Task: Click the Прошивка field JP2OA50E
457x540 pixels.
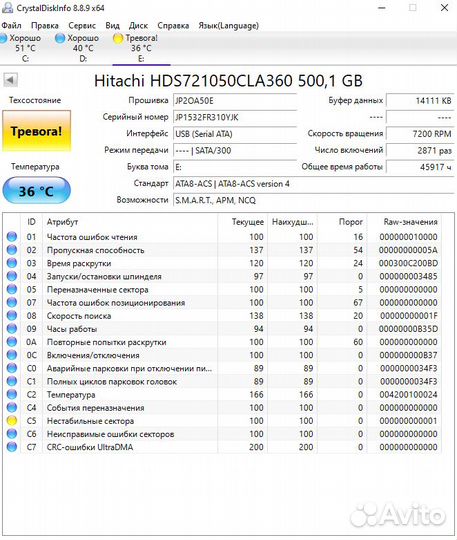Action: click(235, 101)
